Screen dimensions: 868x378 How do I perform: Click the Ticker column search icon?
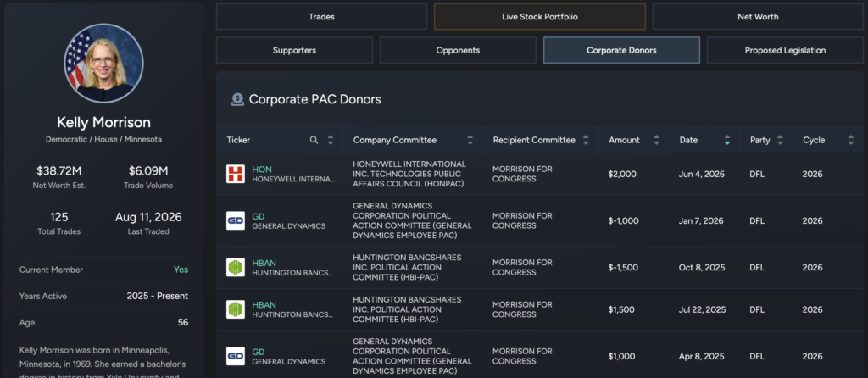click(x=314, y=140)
